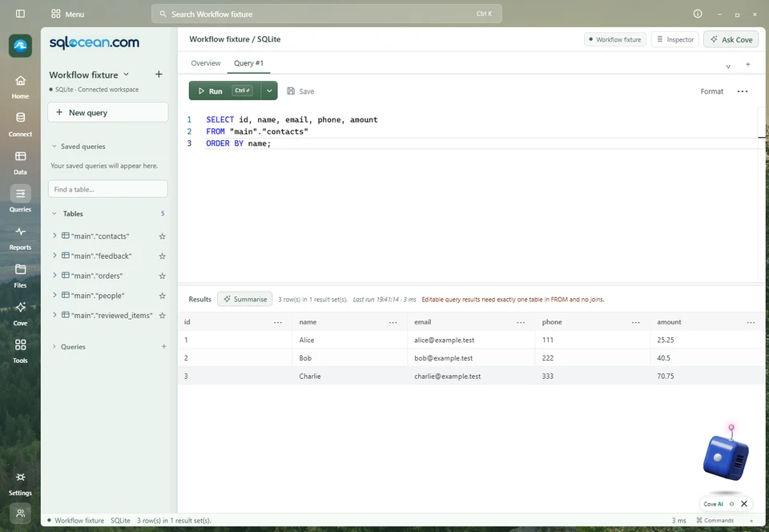Open the Inspector panel
This screenshot has height=532, width=769.
click(675, 40)
